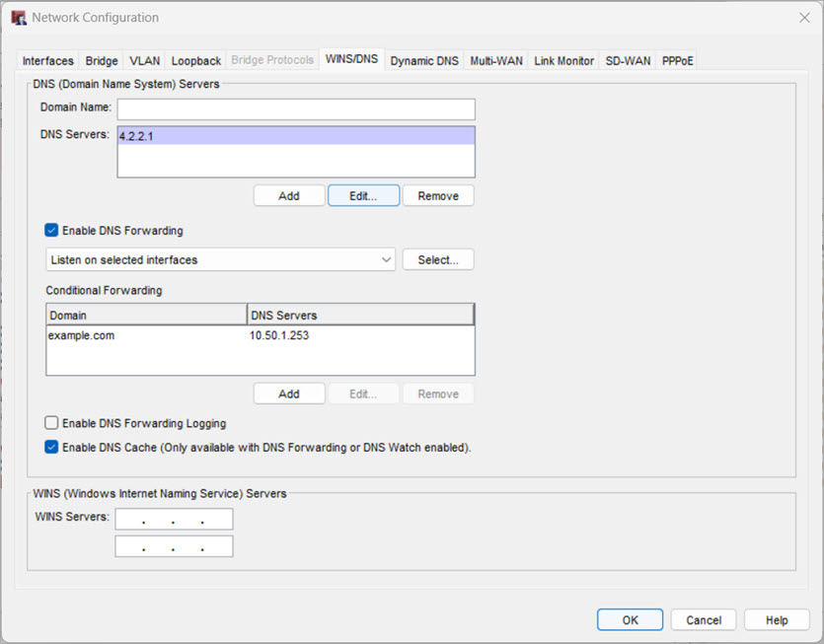Edit the selected DNS server
The image size is (824, 644).
point(363,196)
